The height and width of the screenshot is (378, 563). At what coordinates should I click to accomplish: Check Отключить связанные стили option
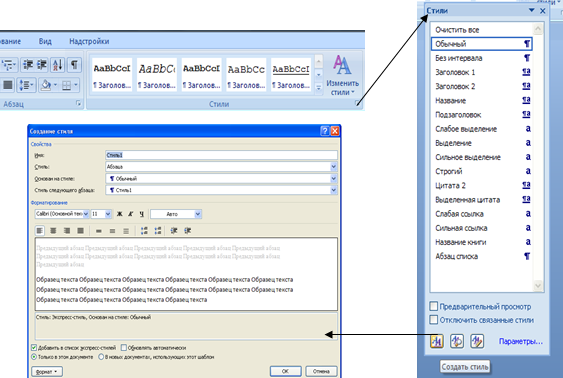[434, 319]
